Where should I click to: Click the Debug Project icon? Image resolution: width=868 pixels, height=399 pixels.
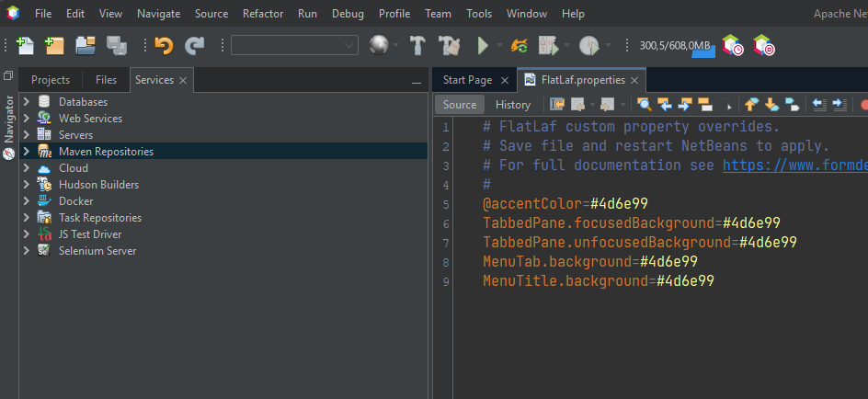click(549, 45)
